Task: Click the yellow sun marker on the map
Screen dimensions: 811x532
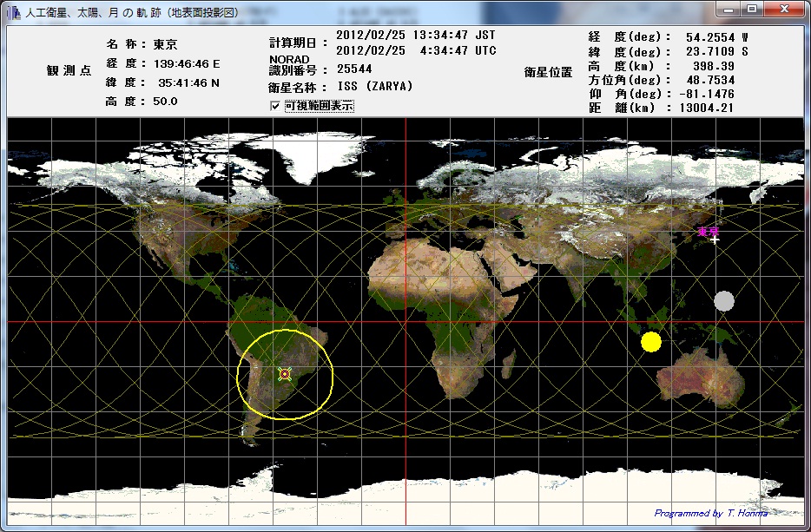Action: 650,342
